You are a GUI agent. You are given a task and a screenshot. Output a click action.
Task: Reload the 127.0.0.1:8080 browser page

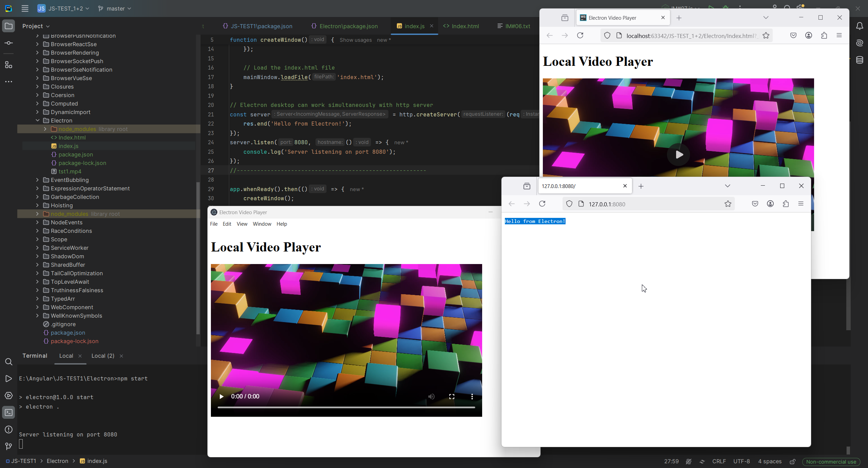542,204
